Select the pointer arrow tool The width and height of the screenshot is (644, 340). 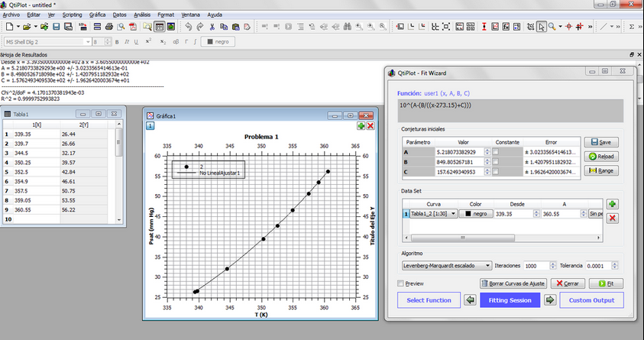point(542,27)
